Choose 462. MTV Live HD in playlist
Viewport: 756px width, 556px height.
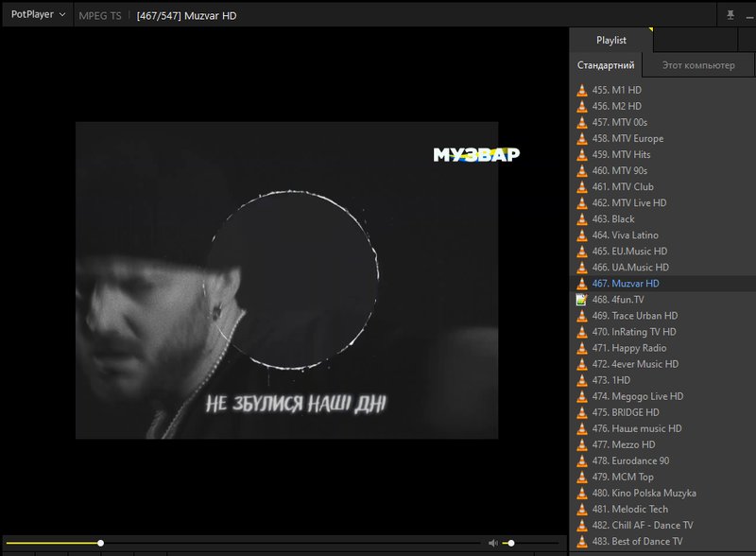point(662,202)
